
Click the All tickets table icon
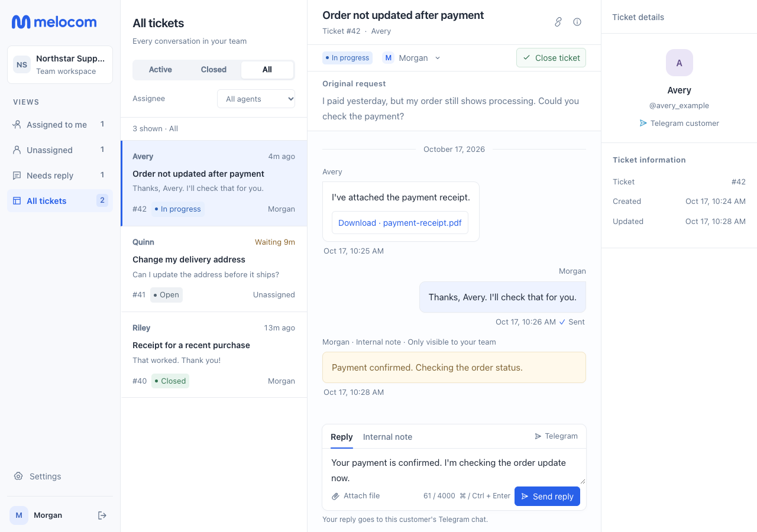click(x=17, y=201)
